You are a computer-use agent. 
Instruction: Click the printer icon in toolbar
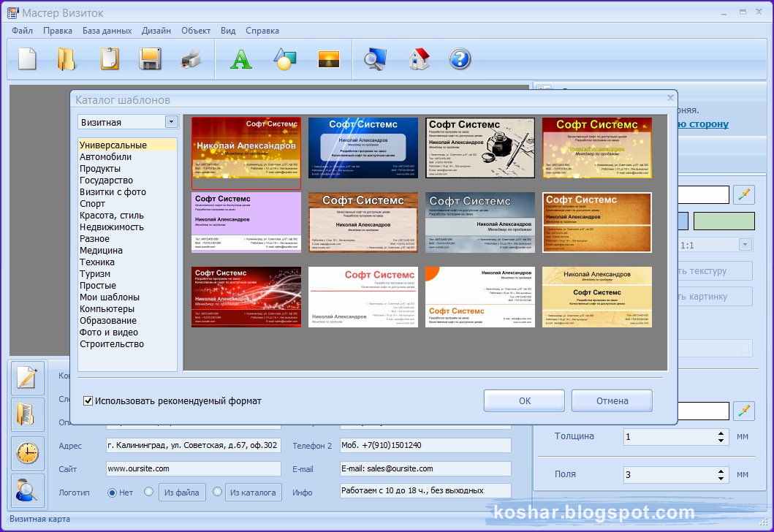pos(191,58)
